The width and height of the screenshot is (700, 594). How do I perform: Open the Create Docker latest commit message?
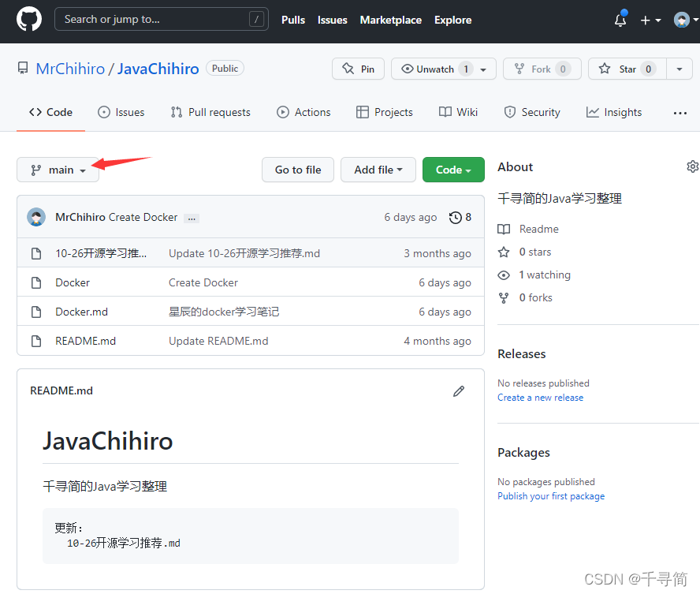143,217
